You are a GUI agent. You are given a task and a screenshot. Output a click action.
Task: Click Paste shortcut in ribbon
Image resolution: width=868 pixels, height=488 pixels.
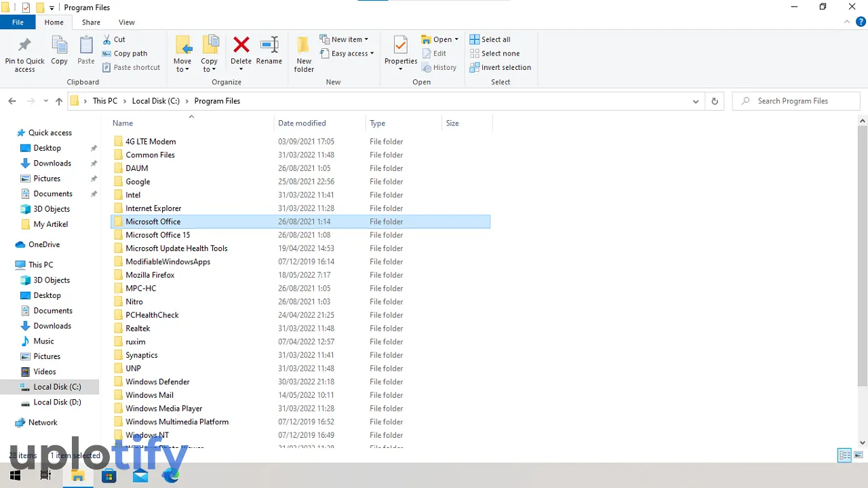[132, 67]
